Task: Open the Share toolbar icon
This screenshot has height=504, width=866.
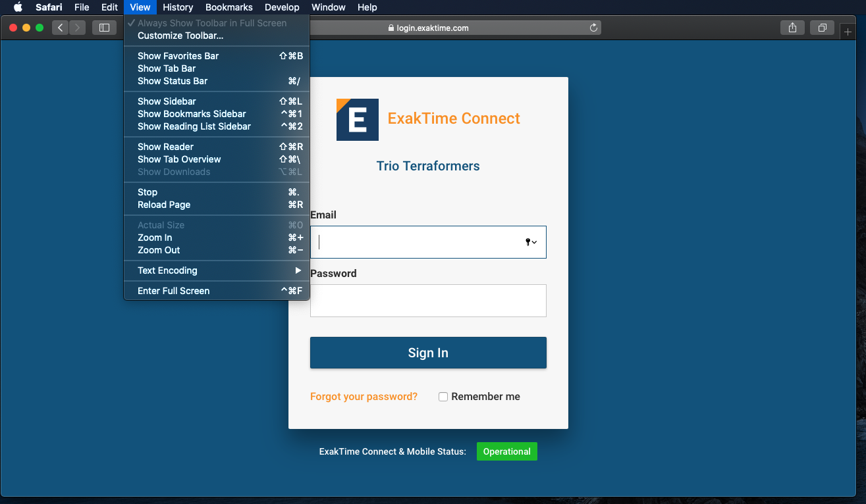Action: 793,28
